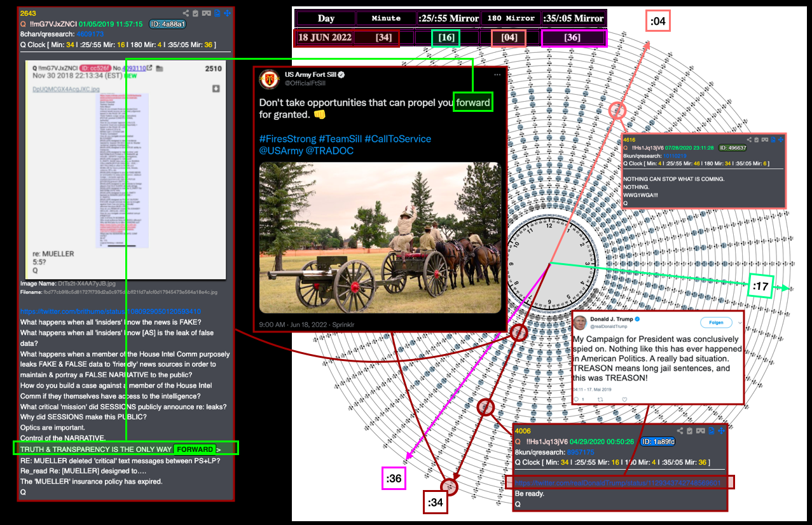Click the folder icon in embedded post 2510
This screenshot has width=812, height=525.
[x=159, y=69]
